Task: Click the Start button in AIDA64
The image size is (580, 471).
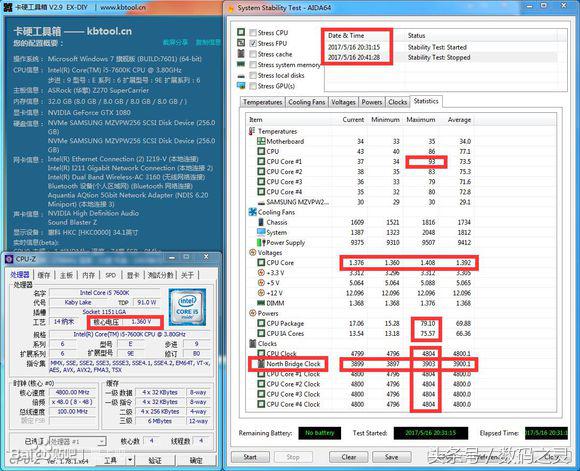Action: 250,457
